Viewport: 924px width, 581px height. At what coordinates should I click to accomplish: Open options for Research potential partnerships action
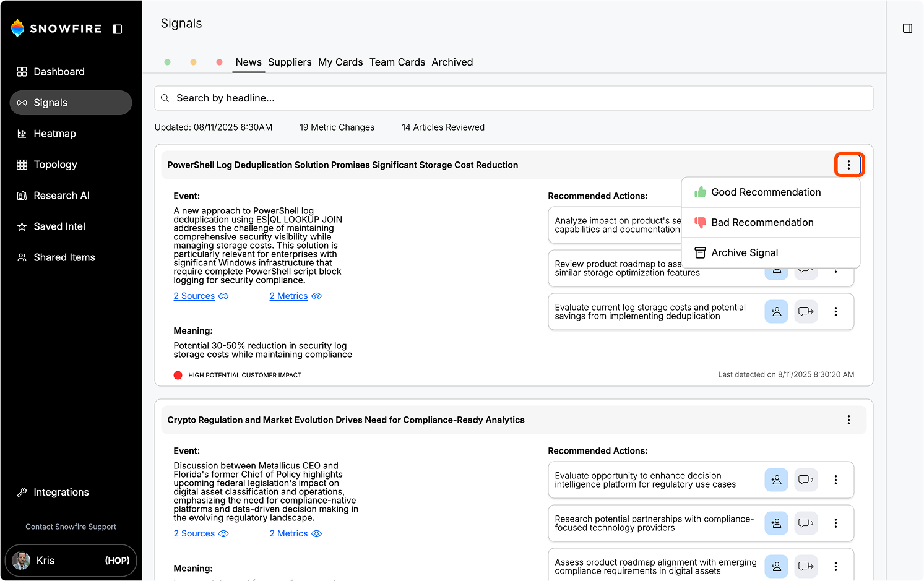tap(836, 523)
